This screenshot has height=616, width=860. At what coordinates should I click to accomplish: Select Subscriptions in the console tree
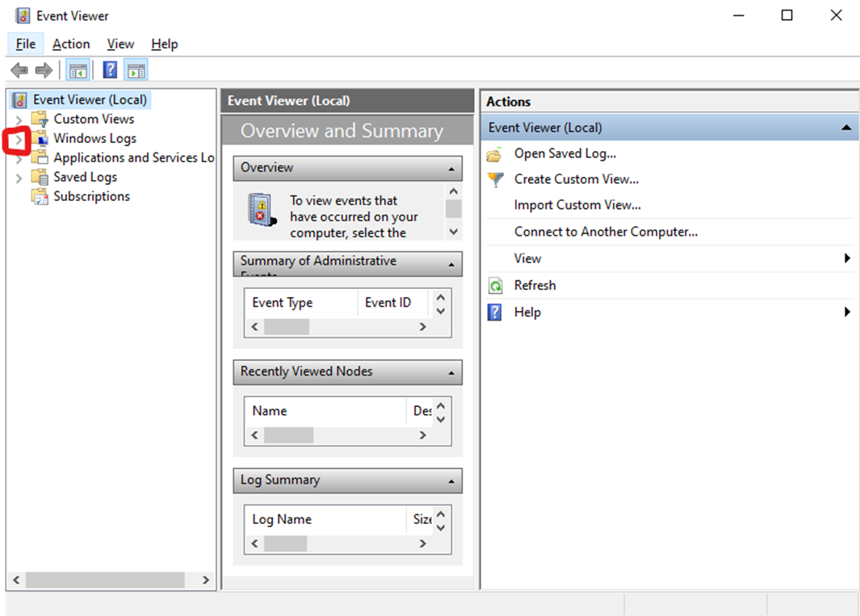coord(91,196)
